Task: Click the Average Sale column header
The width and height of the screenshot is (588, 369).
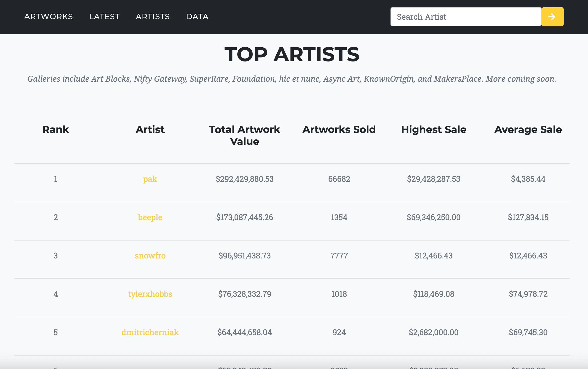Action: pyautogui.click(x=528, y=130)
